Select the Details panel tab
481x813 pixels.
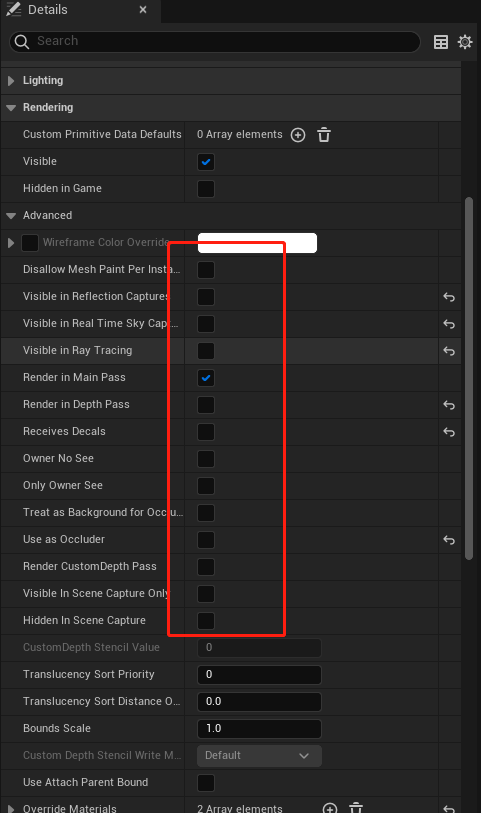click(80, 10)
